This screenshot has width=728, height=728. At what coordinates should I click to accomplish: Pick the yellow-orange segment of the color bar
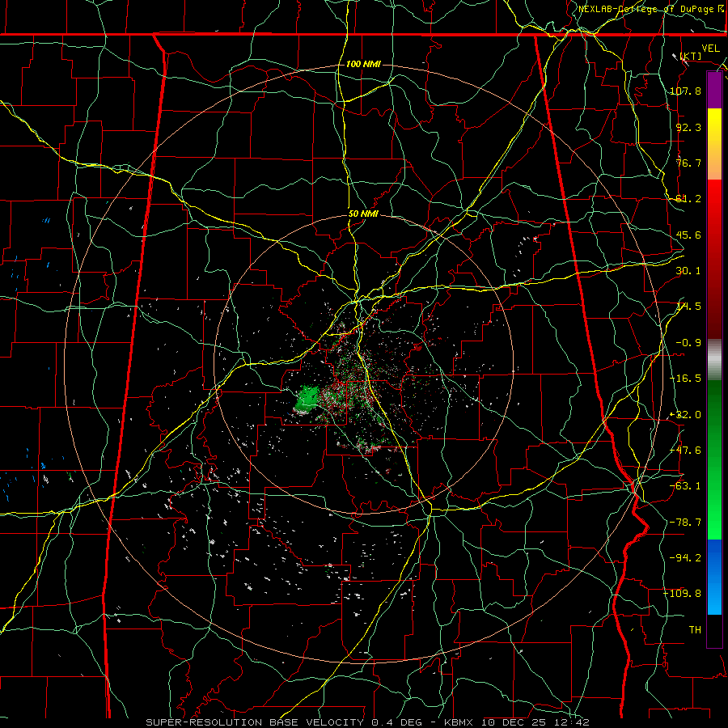coord(714,144)
